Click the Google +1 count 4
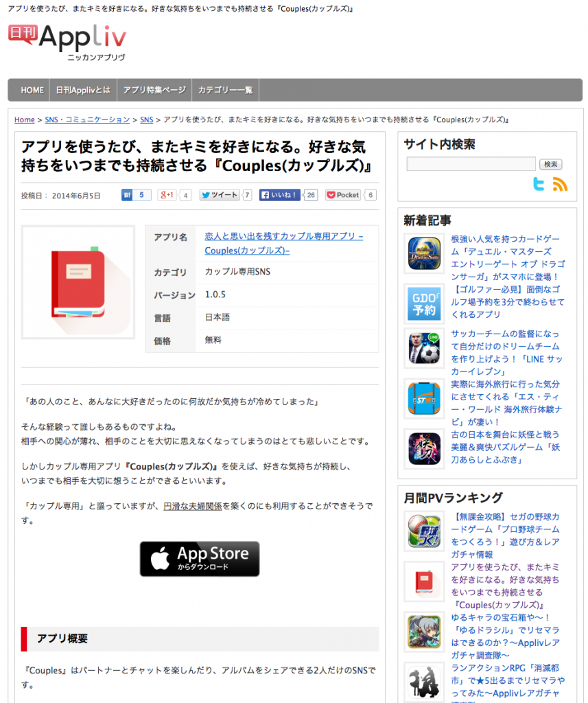Viewport: 588px width, 703px height. (x=185, y=196)
